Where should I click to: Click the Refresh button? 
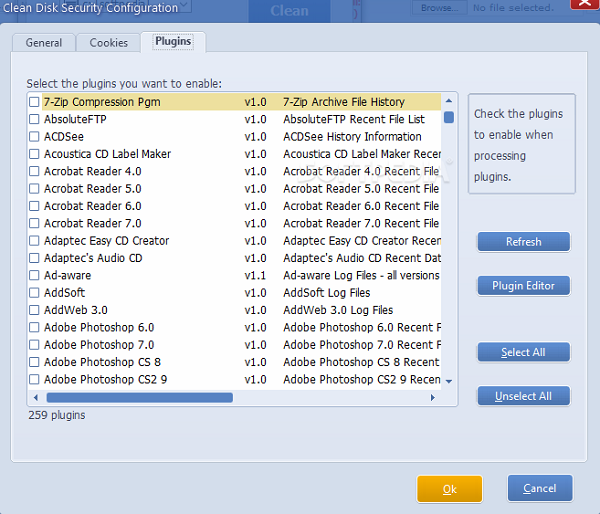[523, 241]
